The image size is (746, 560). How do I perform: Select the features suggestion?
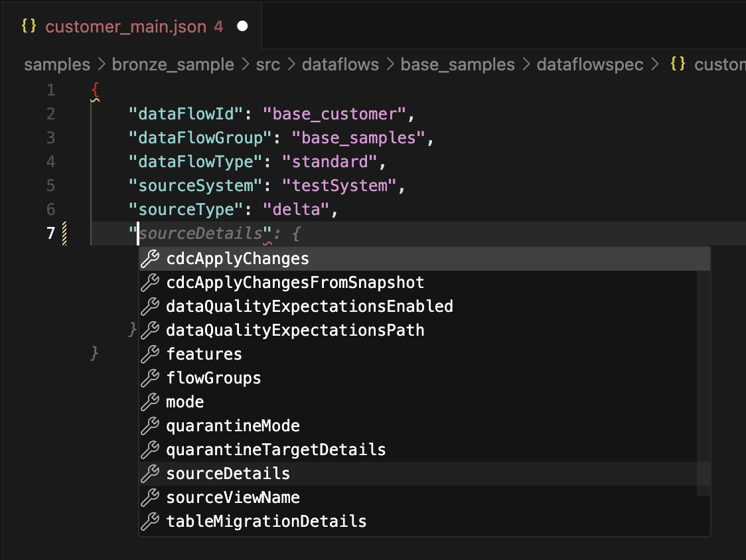click(x=204, y=354)
